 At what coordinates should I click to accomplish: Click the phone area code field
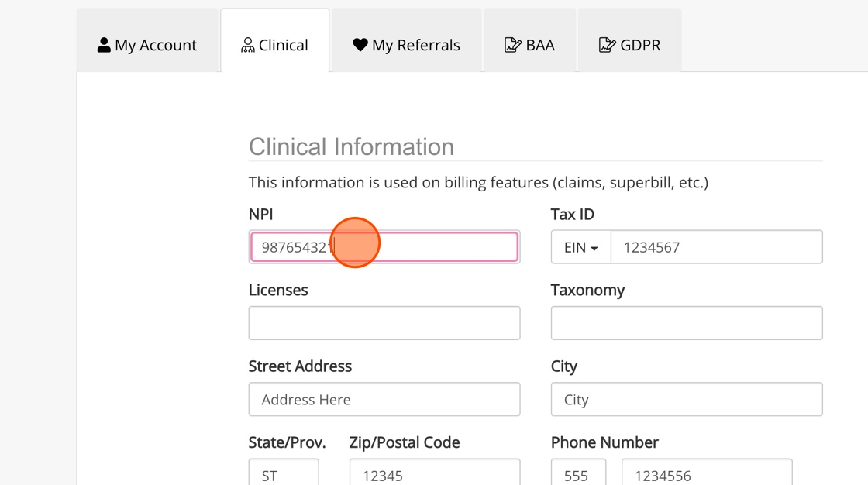pos(578,473)
